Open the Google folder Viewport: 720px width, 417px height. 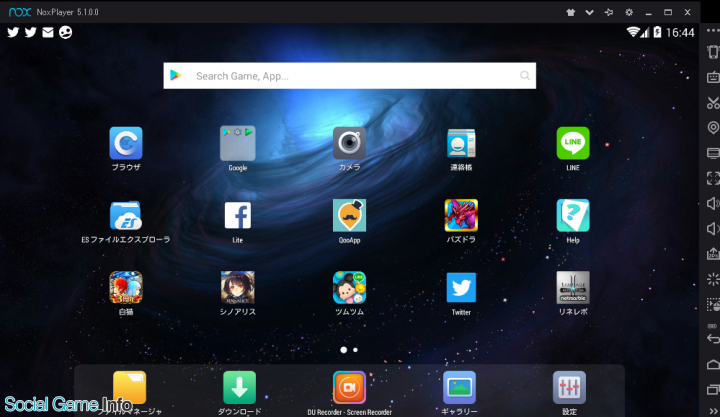click(237, 143)
